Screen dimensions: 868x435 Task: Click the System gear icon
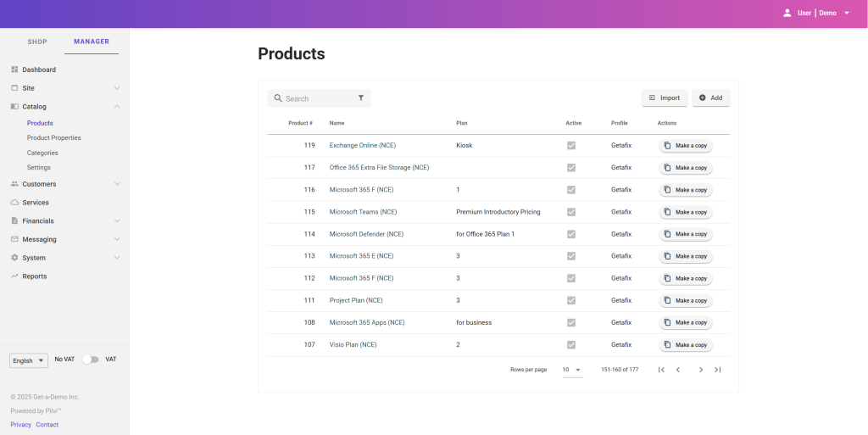(15, 258)
